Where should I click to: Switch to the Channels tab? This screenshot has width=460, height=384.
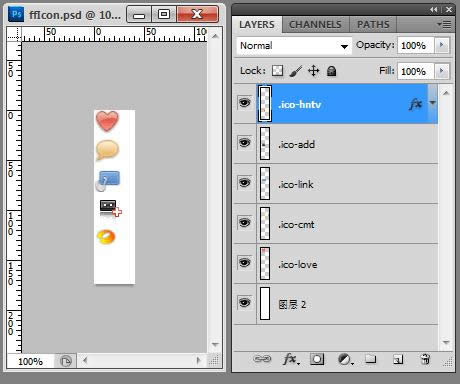315,25
